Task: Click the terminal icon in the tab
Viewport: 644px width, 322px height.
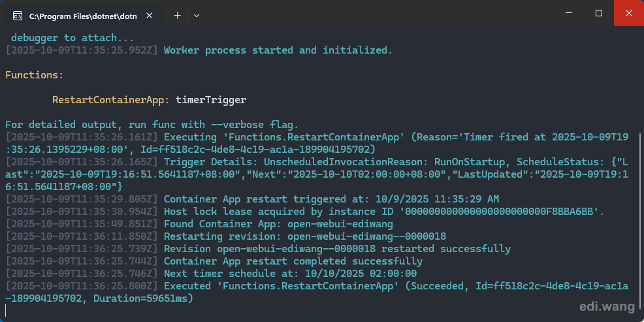Action: pyautogui.click(x=18, y=15)
